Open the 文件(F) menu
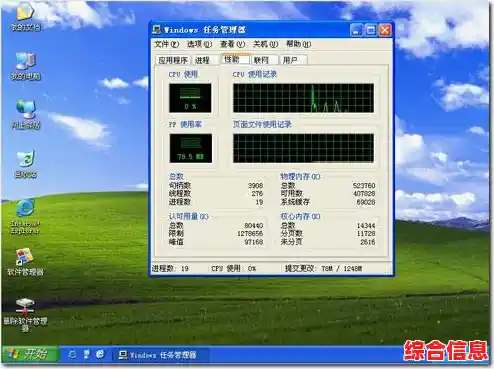The image size is (494, 369). pos(166,44)
